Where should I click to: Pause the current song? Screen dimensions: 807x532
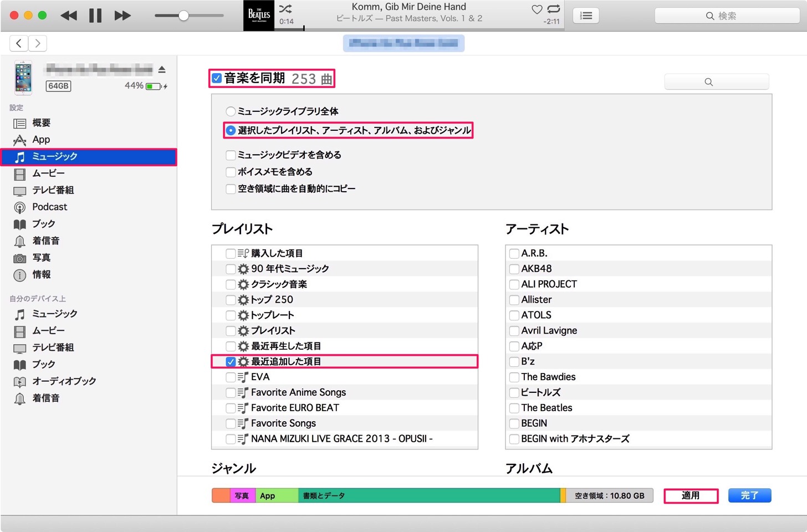95,16
